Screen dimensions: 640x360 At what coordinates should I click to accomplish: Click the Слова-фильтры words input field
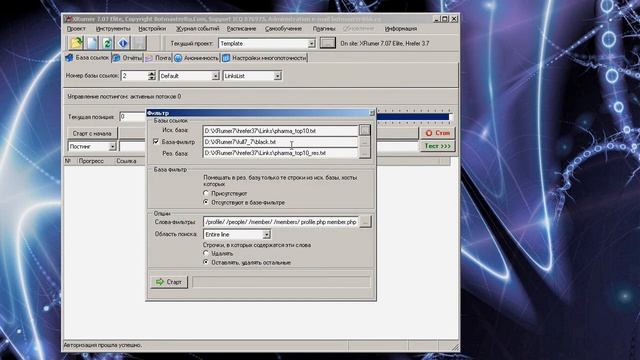(x=281, y=222)
